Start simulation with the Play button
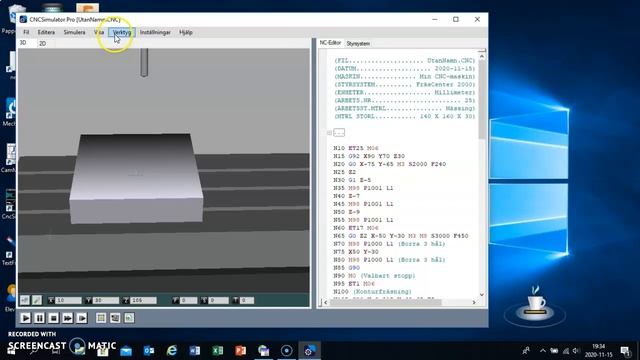Image resolution: width=640 pixels, height=360 pixels. [x=25, y=318]
